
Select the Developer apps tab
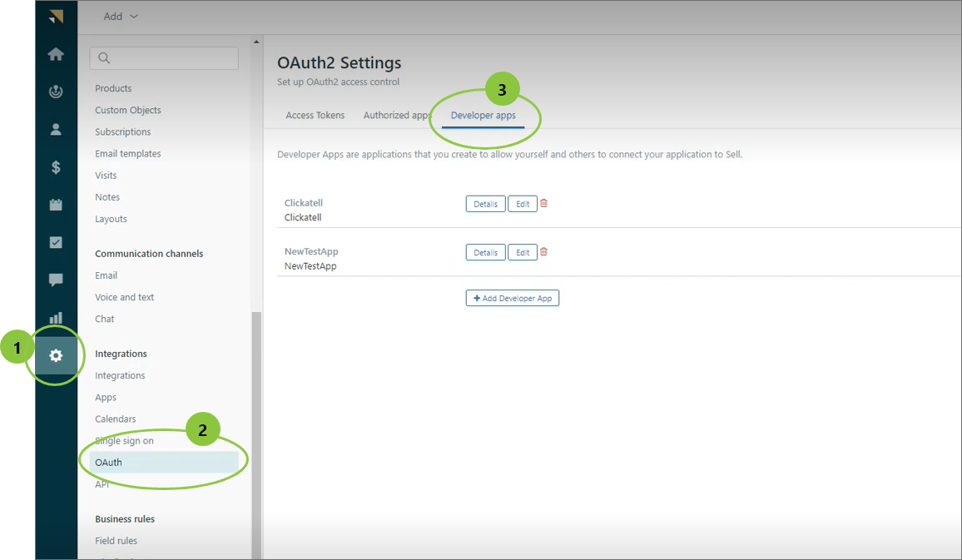click(x=483, y=116)
